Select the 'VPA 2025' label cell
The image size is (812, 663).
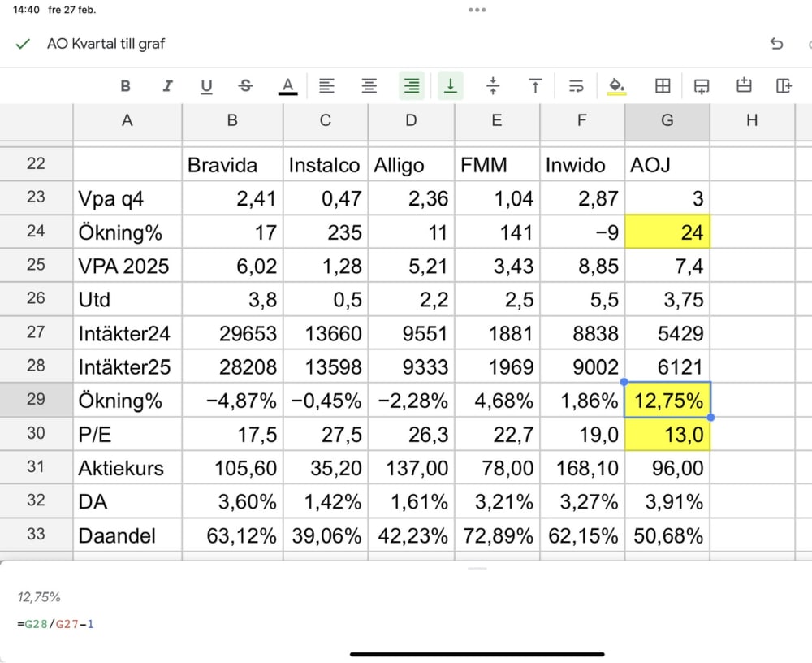coord(127,266)
